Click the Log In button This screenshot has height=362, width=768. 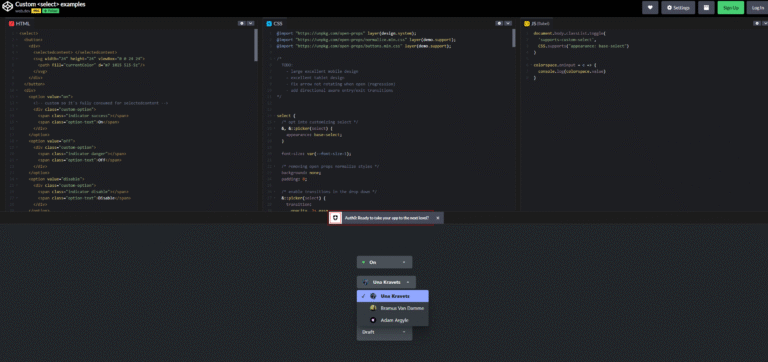(x=757, y=7)
